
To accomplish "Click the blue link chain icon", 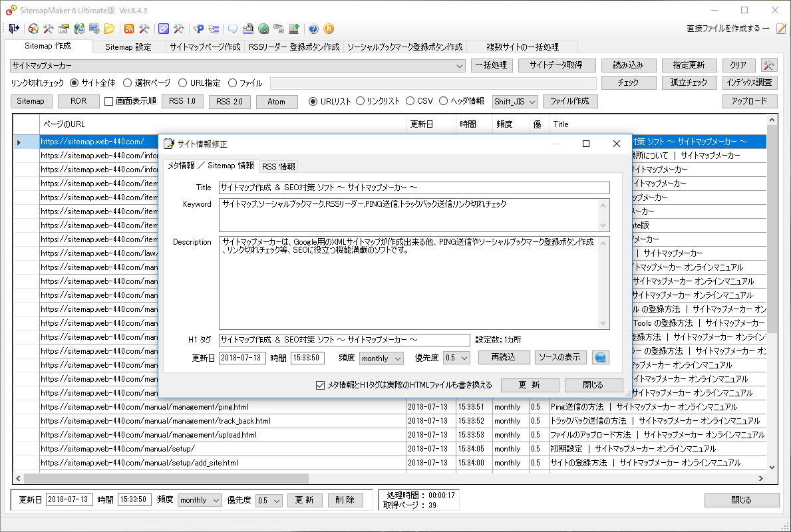I will click(164, 29).
